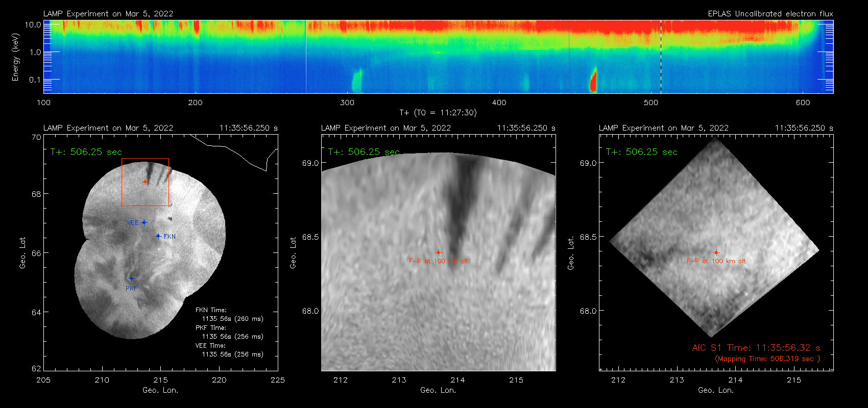Image resolution: width=868 pixels, height=408 pixels.
Task: Click the 'VEE Time:' label
Action: pyautogui.click(x=210, y=346)
